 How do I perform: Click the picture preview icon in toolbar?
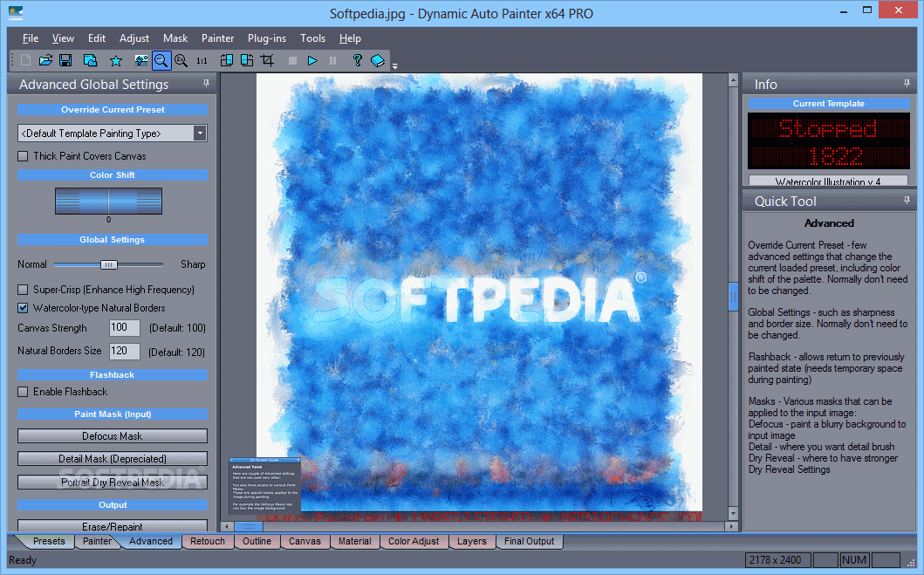pyautogui.click(x=140, y=60)
